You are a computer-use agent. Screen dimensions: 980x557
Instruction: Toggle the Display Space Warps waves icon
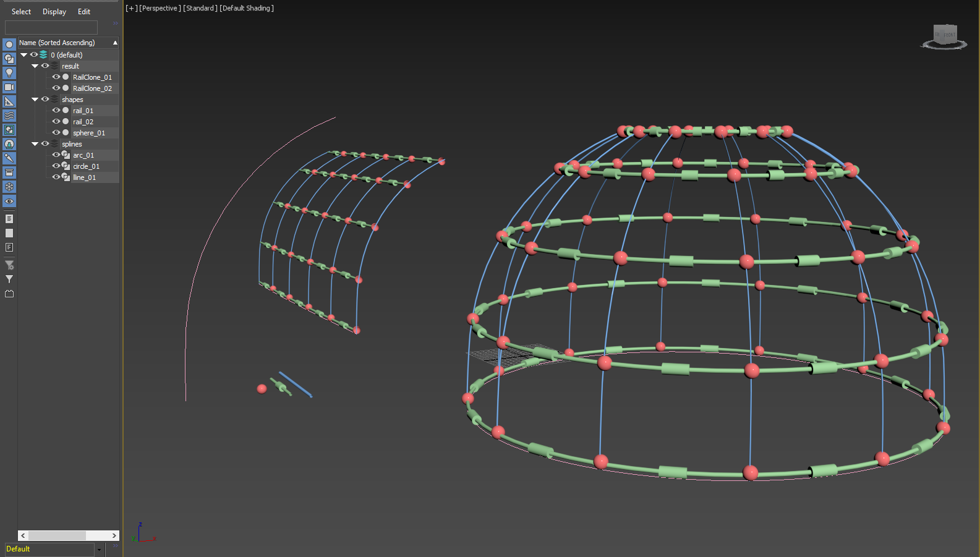tap(9, 116)
